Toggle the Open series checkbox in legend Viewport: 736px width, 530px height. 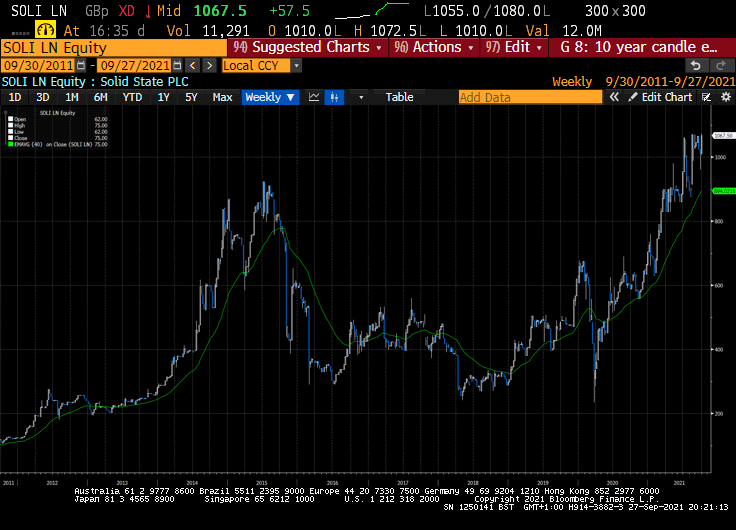(11, 119)
